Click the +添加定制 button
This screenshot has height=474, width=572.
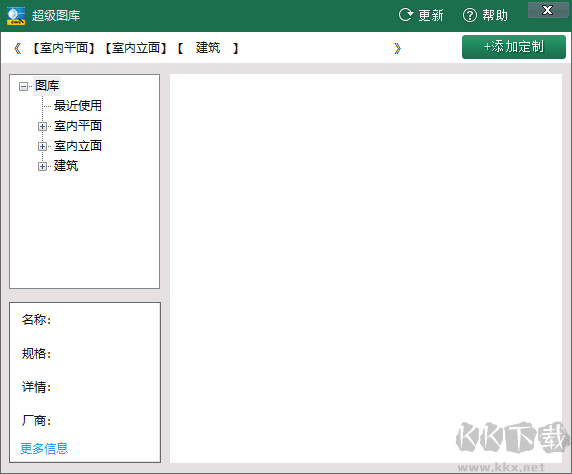point(514,47)
